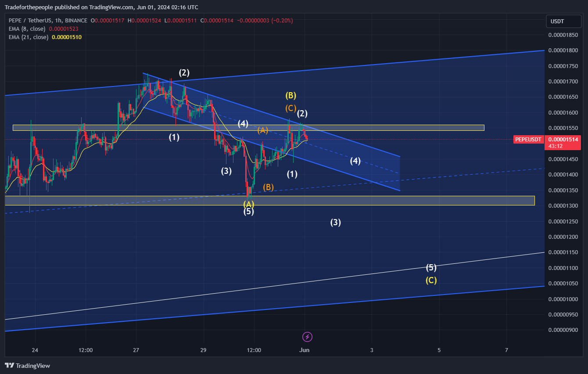Select the white (5) label under yellow (A)
Screen dimensions: 588x374
coord(249,212)
